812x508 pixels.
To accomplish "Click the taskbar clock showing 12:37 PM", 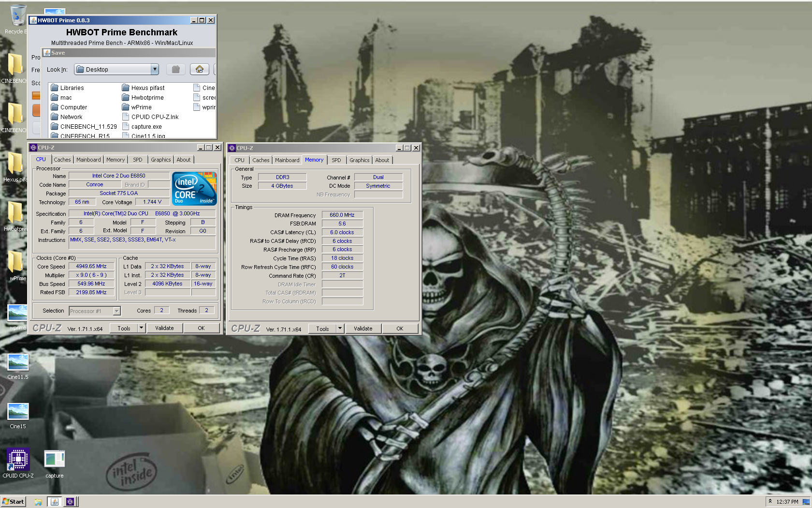I will pos(787,502).
